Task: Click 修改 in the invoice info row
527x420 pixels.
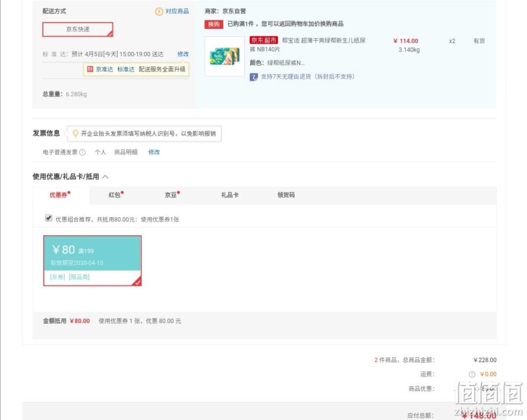Action: (154, 152)
